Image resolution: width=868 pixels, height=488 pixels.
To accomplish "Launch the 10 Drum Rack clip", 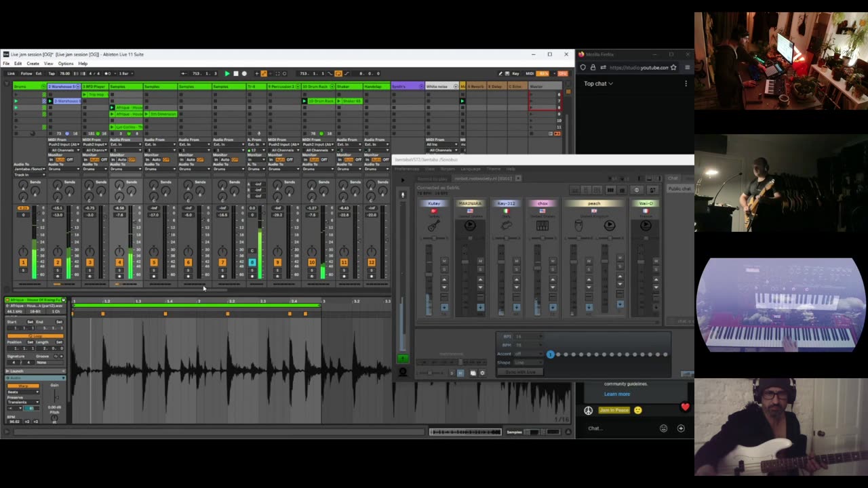I will [306, 101].
